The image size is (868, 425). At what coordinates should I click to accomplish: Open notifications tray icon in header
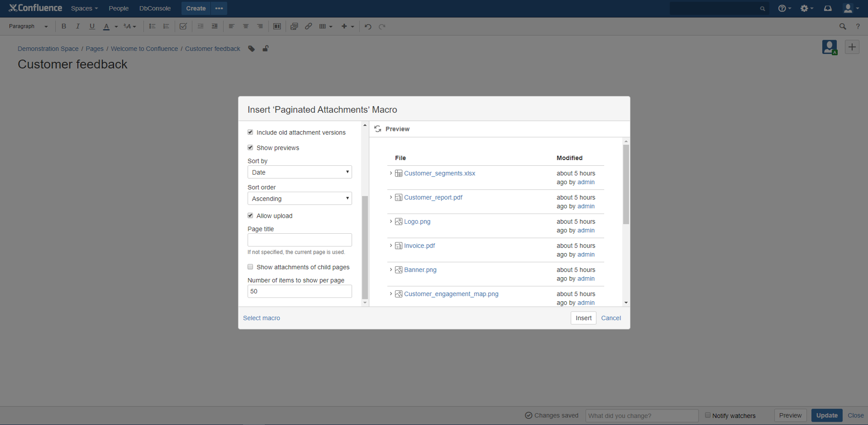point(828,8)
